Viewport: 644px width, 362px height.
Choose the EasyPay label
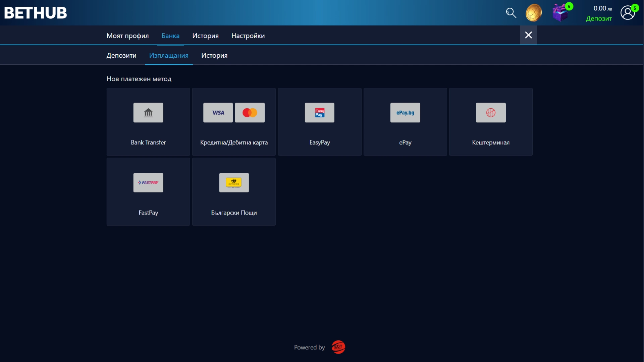[320, 142]
